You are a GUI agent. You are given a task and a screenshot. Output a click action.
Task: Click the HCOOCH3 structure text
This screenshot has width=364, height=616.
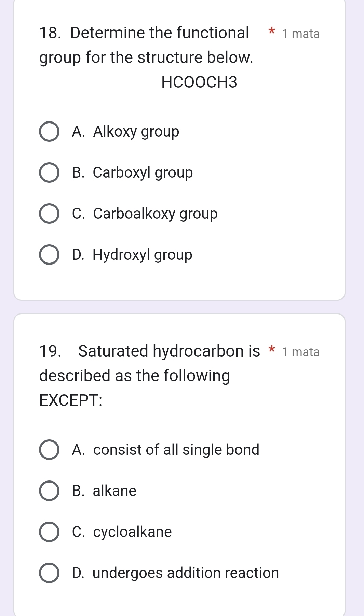[199, 82]
